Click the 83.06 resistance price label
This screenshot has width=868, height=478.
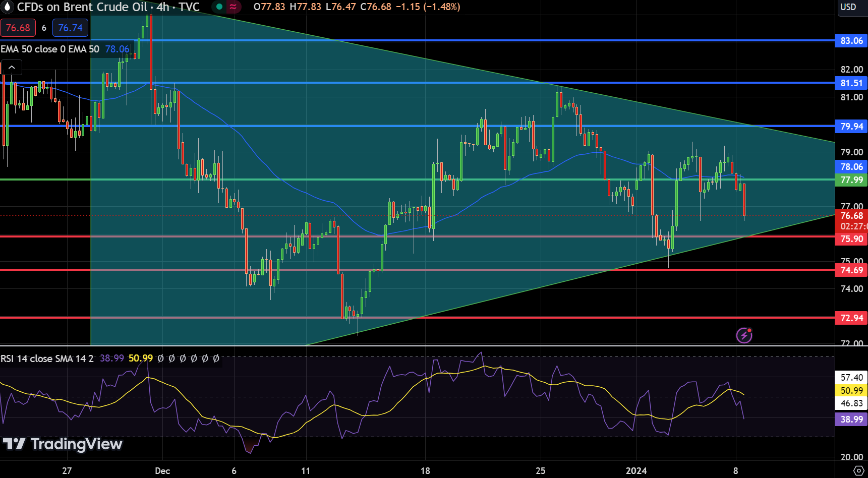tap(851, 41)
